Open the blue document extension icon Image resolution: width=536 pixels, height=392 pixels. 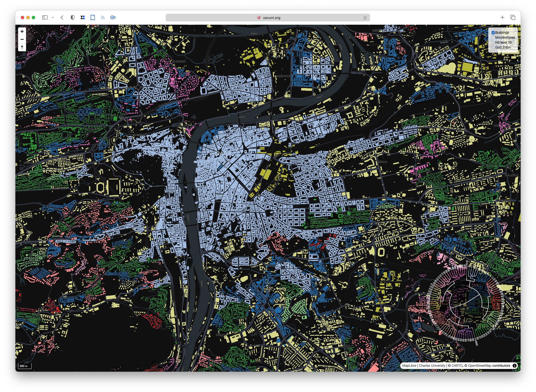click(x=93, y=18)
